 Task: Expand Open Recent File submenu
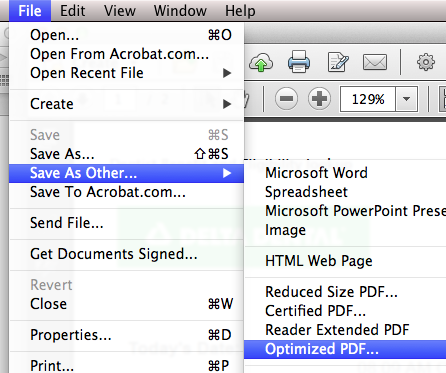coord(127,73)
